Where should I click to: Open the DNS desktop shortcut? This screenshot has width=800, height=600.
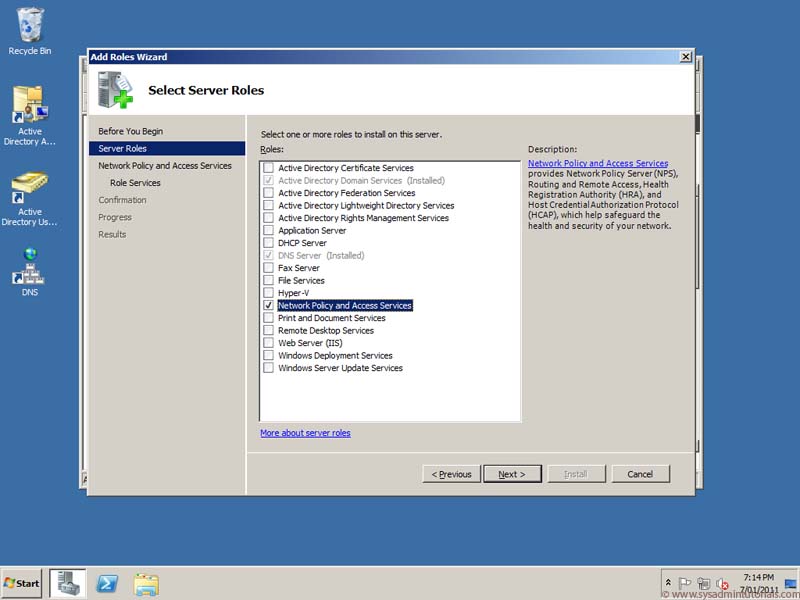[x=30, y=271]
